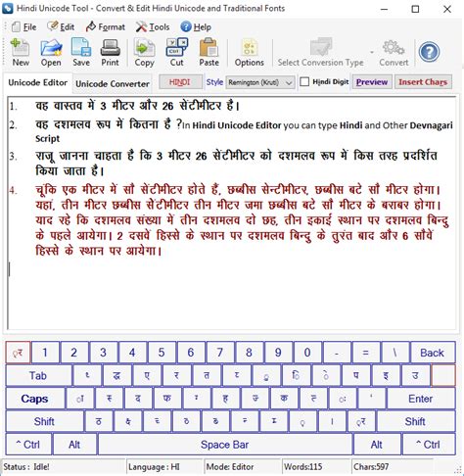Click the New document toolbar icon
Viewport: 464px width, 476px height.
tap(21, 52)
